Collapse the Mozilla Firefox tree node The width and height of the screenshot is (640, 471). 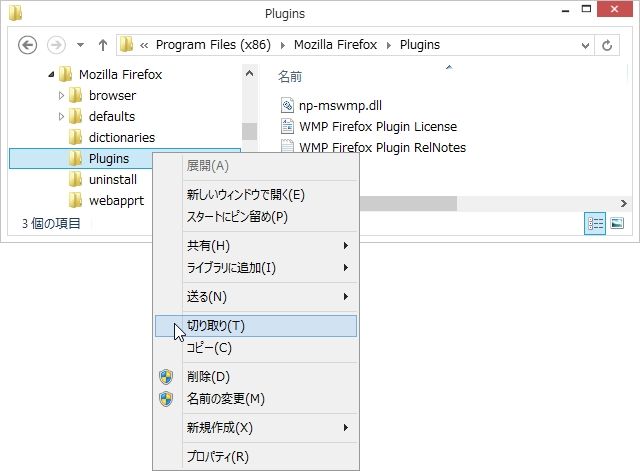(x=51, y=74)
